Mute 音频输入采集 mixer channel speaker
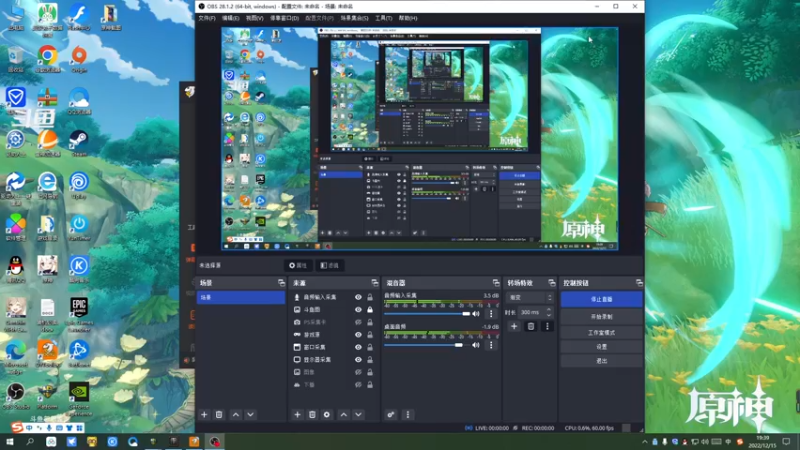Viewport: 800px width, 450px height. tap(476, 314)
